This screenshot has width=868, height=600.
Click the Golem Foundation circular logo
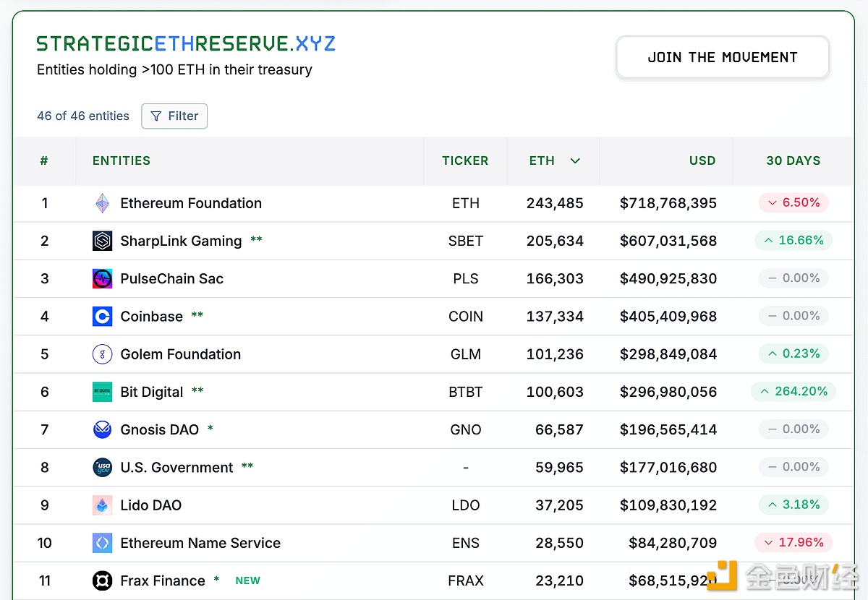[x=102, y=354]
